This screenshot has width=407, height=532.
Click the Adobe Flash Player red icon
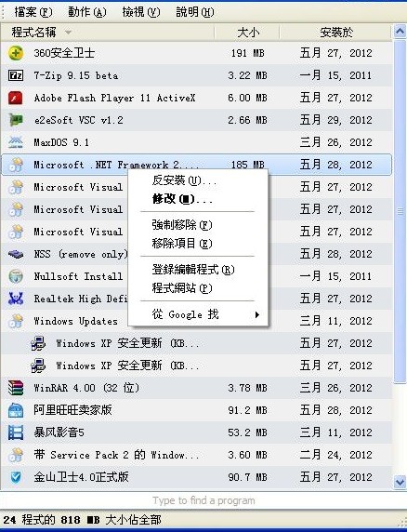click(16, 98)
